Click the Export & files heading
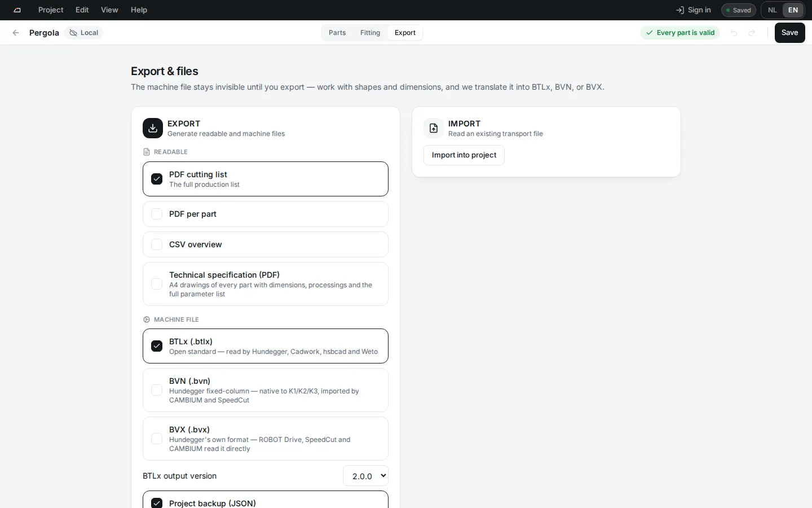 coord(165,71)
